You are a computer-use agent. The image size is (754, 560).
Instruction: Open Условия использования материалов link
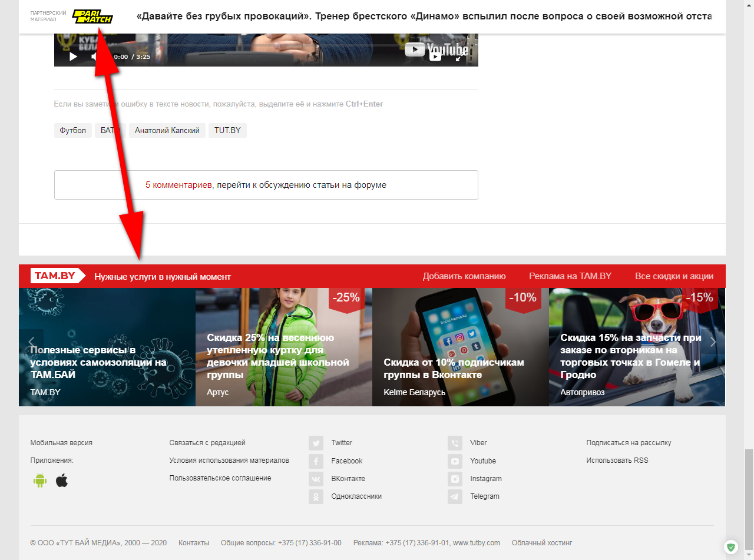point(229,460)
